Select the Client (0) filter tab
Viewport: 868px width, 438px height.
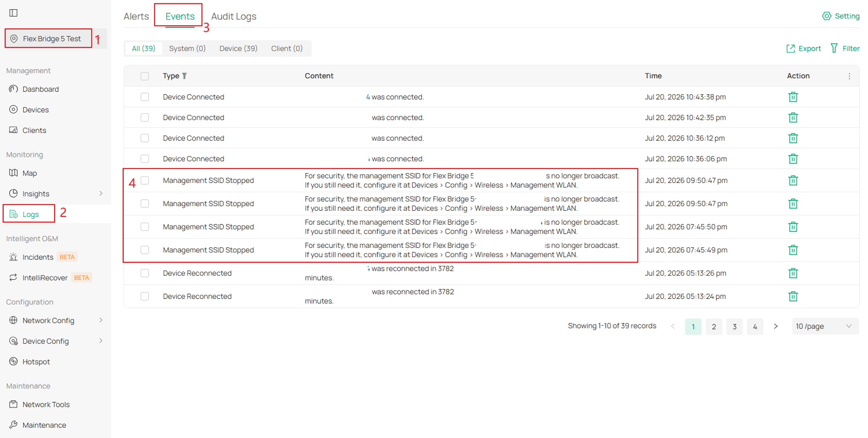[x=287, y=48]
